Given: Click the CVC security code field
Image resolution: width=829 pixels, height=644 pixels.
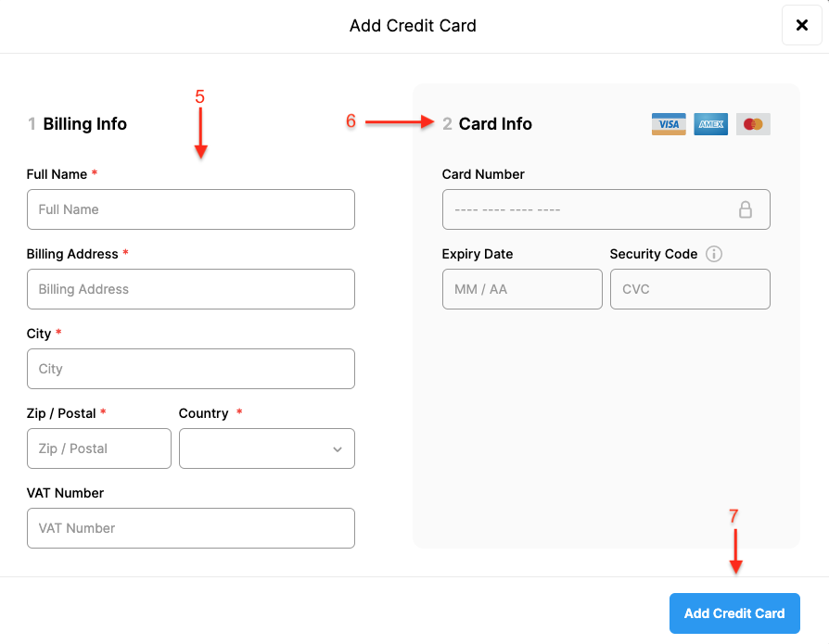Looking at the screenshot, I should [689, 289].
